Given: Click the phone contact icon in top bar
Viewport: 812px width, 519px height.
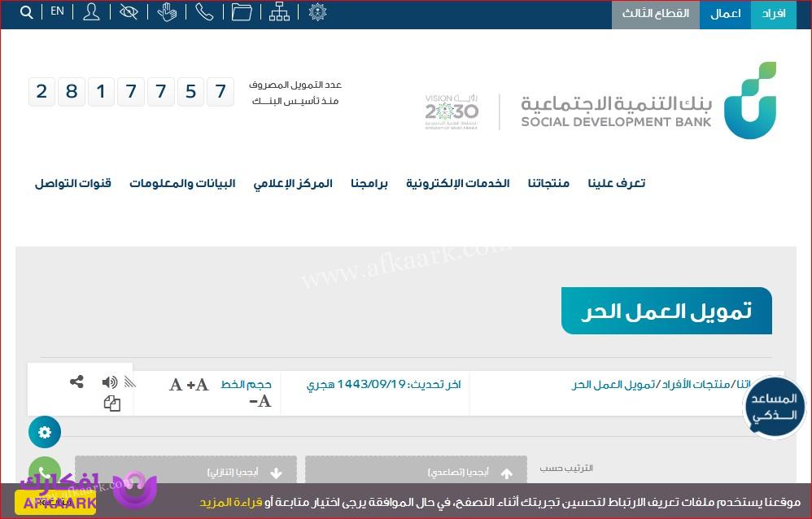Looking at the screenshot, I should [x=204, y=12].
